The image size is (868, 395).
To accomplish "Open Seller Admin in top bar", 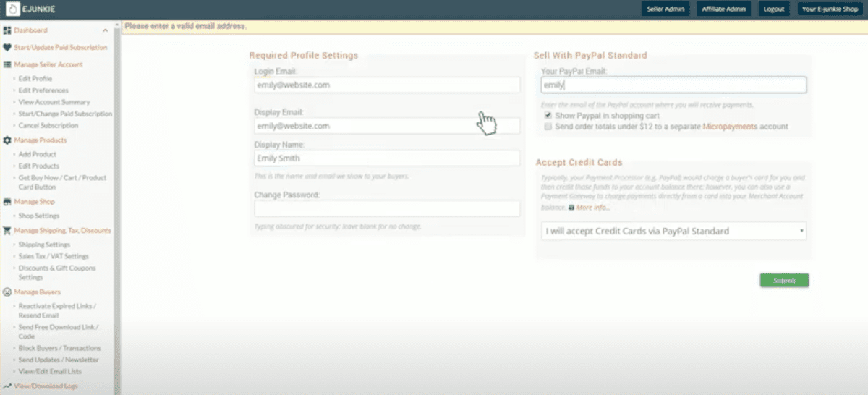I will click(665, 9).
